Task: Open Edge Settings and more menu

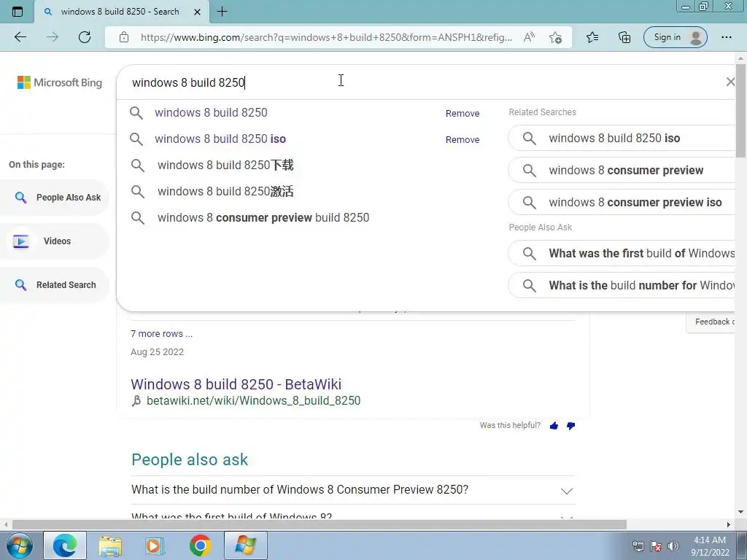Action: (x=726, y=37)
